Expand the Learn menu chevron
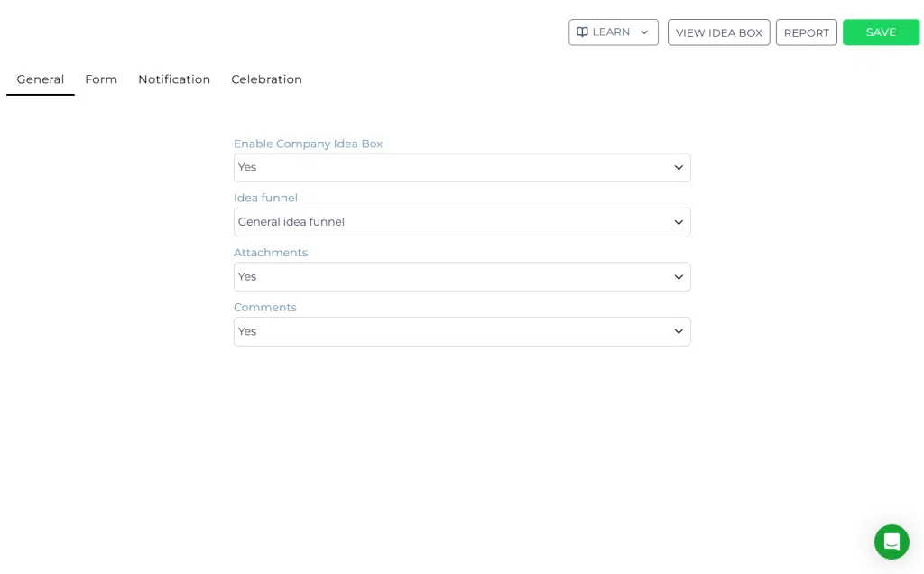924x574 pixels. coord(644,32)
